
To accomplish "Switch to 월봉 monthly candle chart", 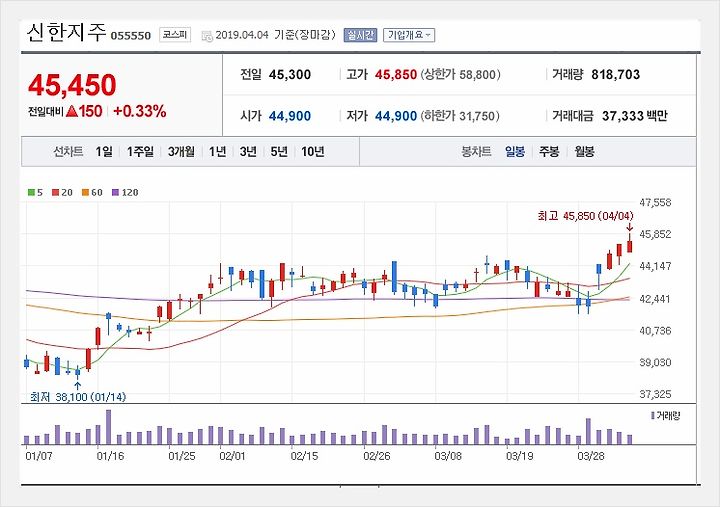I will coord(584,152).
